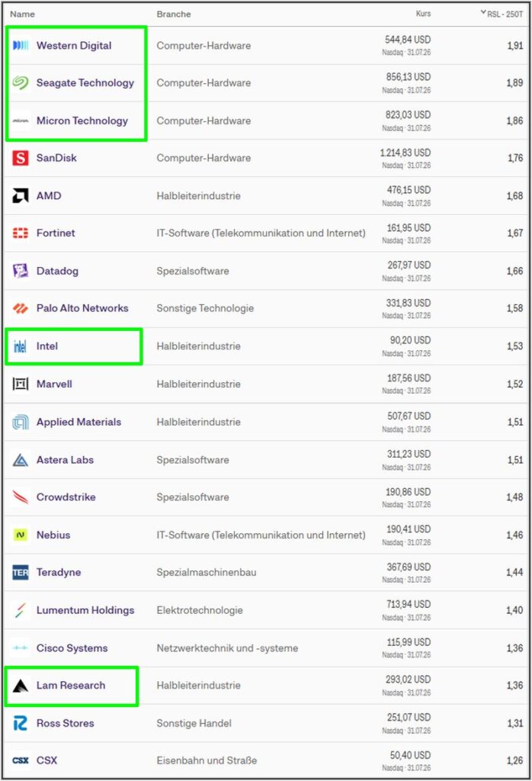Click the SanDisk red S logo
Screen dimensions: 532x781
point(21,158)
